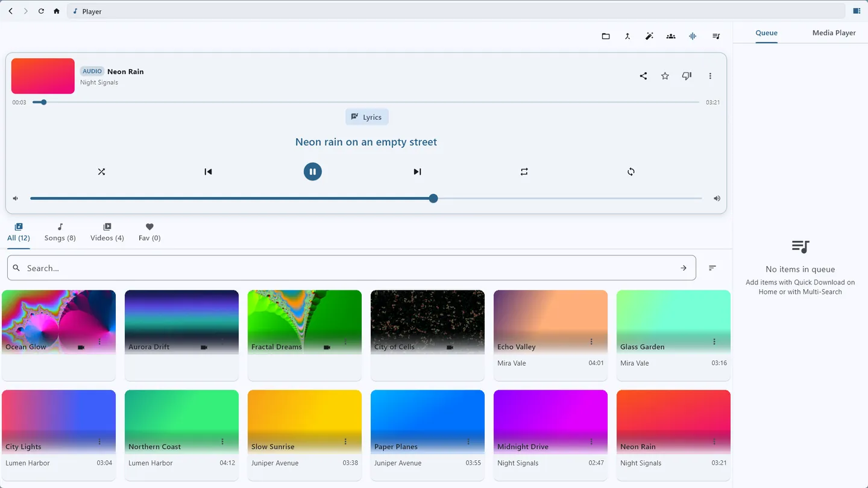Open the Echo Valley card options menu
Screen dimensions: 868x488
(x=591, y=342)
